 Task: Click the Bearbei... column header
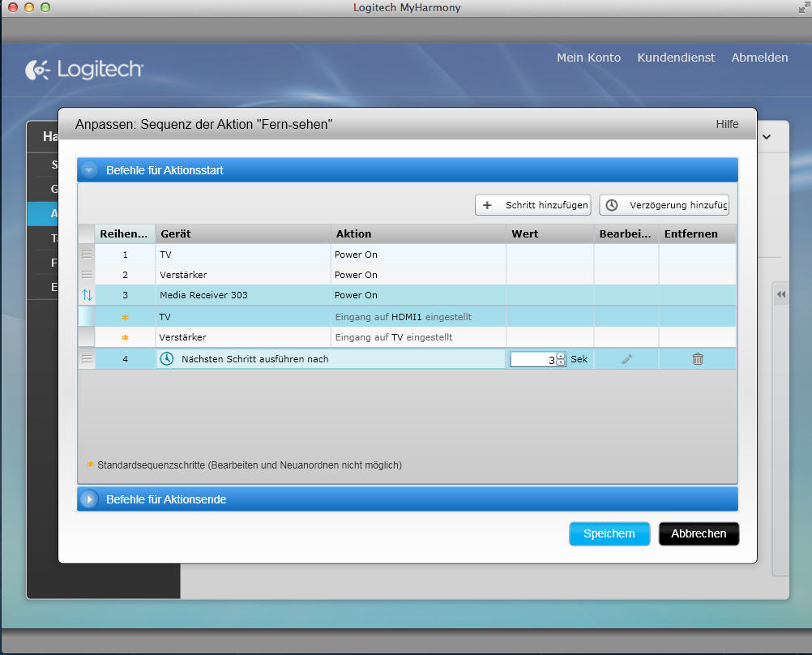(626, 233)
